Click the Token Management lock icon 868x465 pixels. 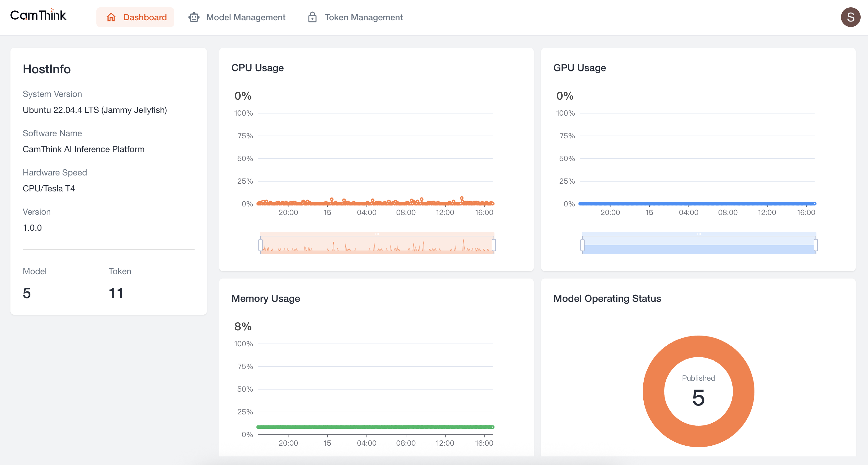coord(312,17)
